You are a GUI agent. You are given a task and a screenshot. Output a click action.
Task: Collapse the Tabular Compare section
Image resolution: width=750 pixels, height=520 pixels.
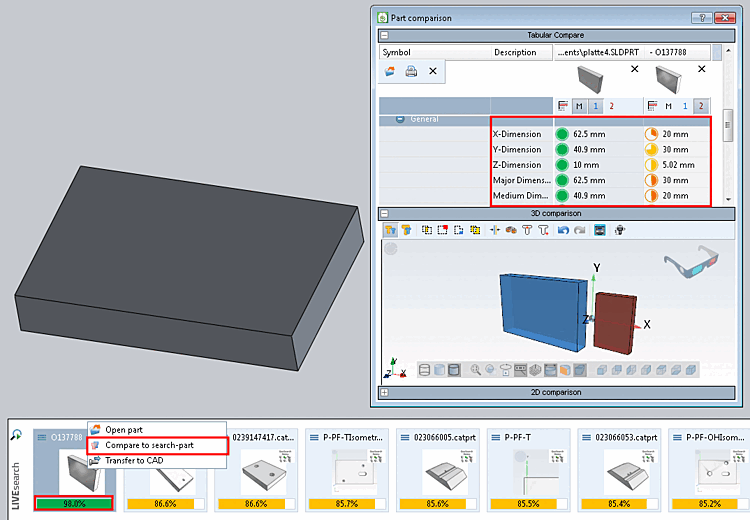384,35
